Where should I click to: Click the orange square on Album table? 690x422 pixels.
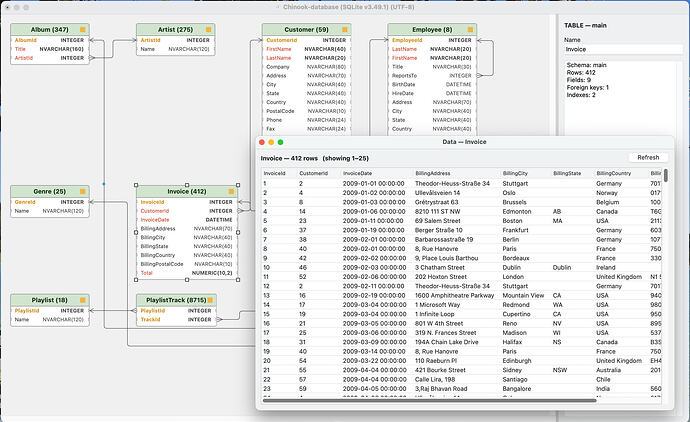tap(83, 29)
